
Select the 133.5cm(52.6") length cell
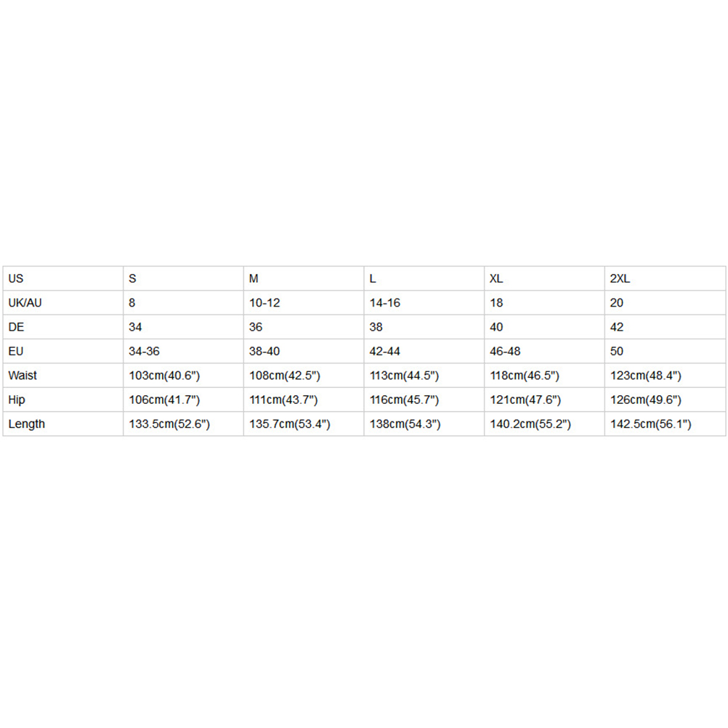(169, 424)
